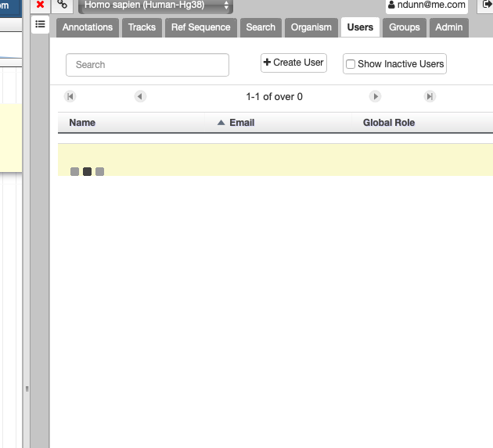Go to first page of users
The width and height of the screenshot is (493, 448).
pyautogui.click(x=70, y=96)
